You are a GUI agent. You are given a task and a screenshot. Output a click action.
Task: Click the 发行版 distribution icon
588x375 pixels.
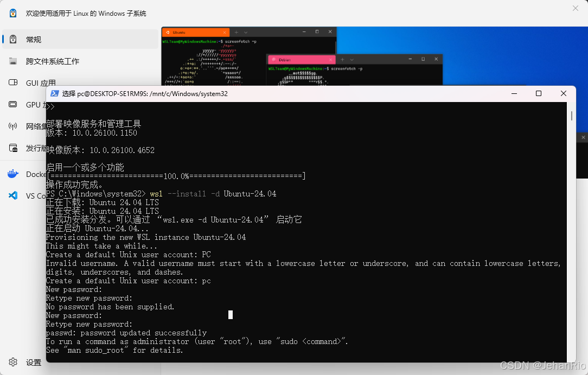click(x=13, y=148)
